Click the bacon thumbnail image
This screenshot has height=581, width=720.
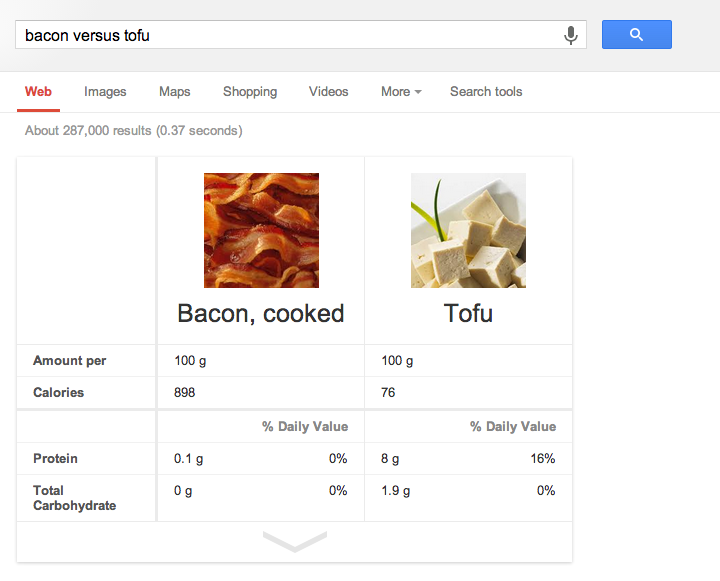[261, 230]
